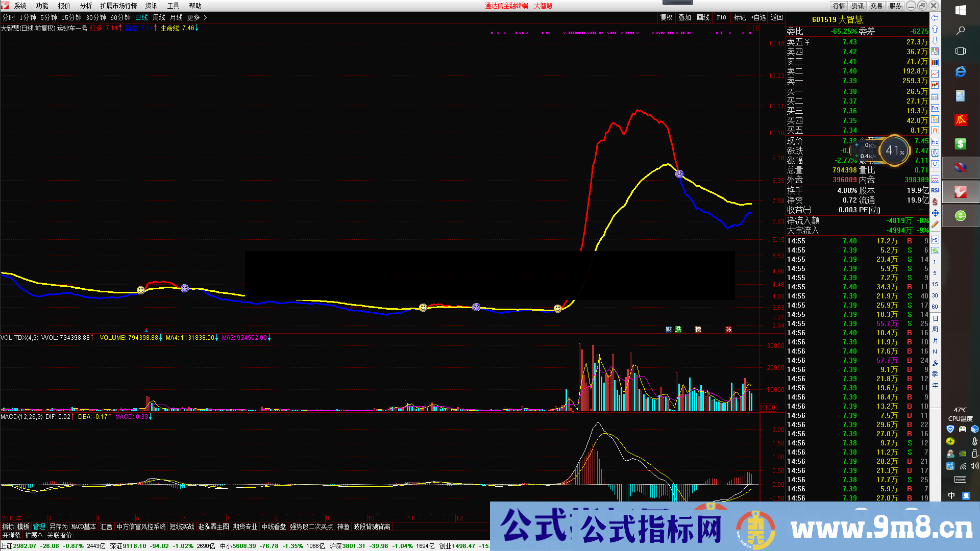Image resolution: width=980 pixels, height=551 pixels.
Task: Click +自选 to add stock to watchlist
Action: tap(758, 17)
